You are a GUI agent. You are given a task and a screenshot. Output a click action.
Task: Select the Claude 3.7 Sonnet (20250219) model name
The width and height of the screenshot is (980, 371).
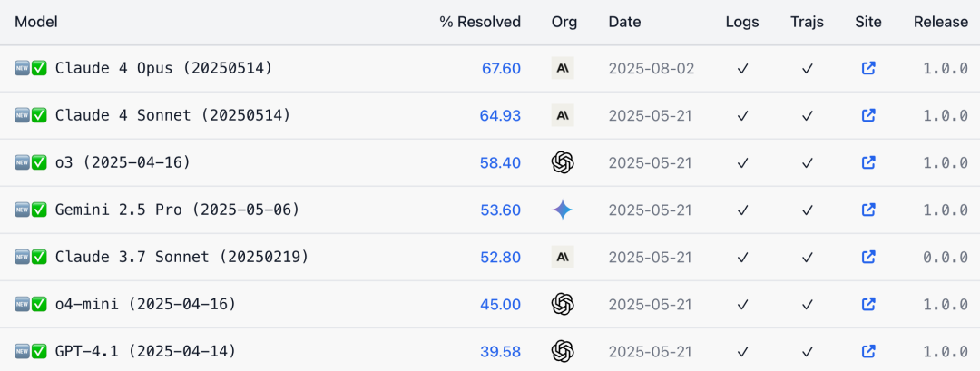click(x=181, y=257)
